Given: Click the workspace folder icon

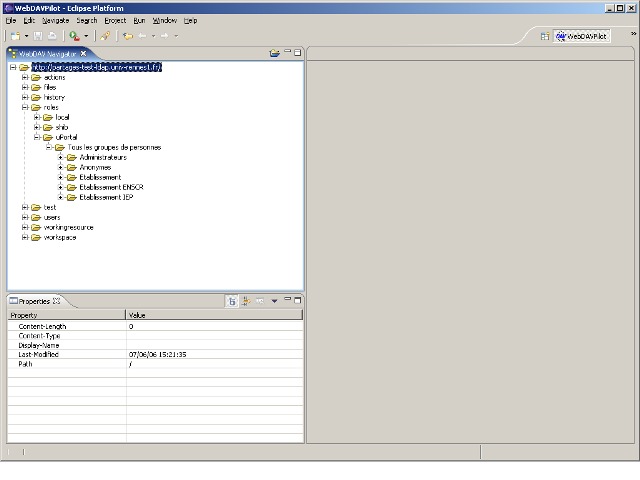Looking at the screenshot, I should [x=35, y=237].
